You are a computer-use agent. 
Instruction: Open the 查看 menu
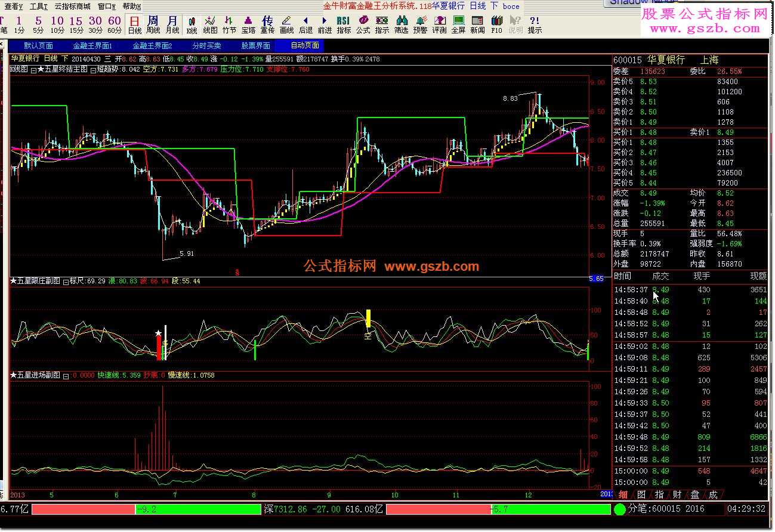point(14,7)
